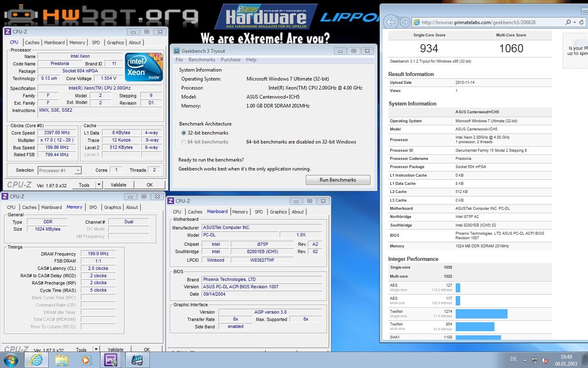
Task: Refresh the browser page
Action: [581, 22]
